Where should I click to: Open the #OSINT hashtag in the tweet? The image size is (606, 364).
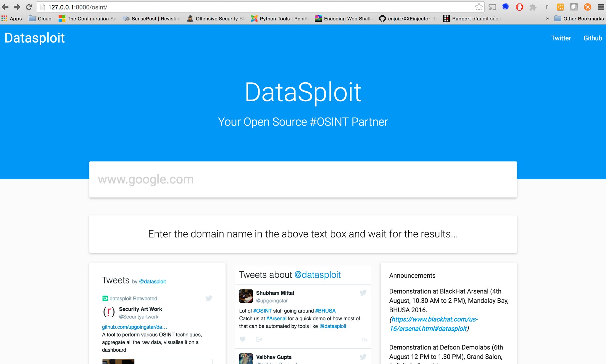click(x=262, y=311)
